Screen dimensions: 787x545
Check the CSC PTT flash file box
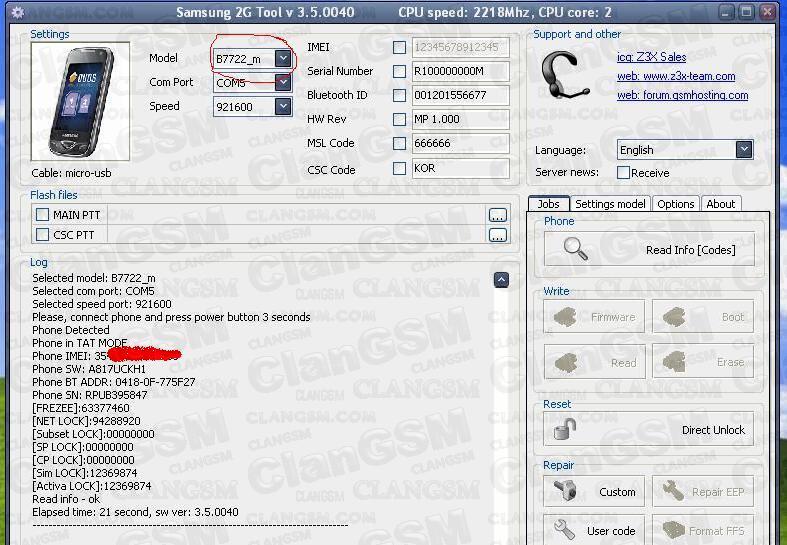tap(43, 234)
